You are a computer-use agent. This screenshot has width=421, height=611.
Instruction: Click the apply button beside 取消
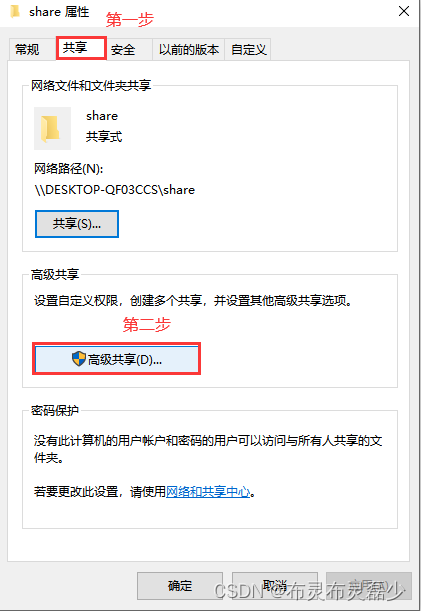(x=369, y=585)
